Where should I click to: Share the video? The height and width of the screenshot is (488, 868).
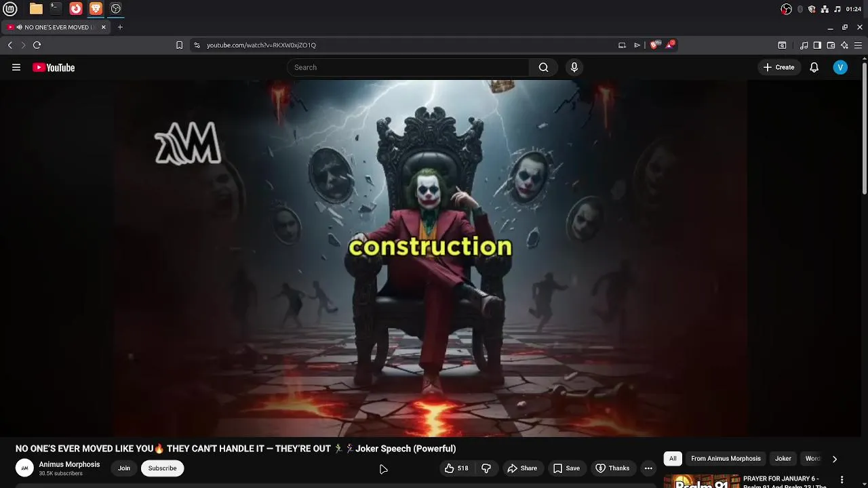coord(522,468)
